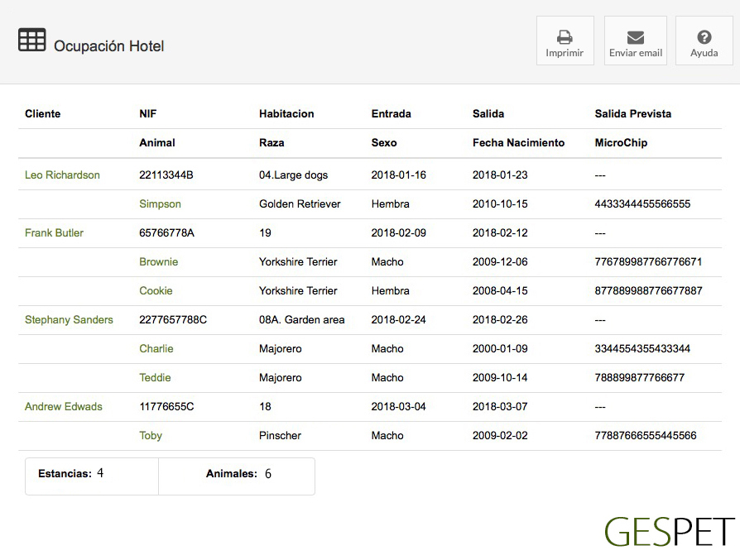This screenshot has width=740, height=560.
Task: View animal Brownie details
Action: [158, 262]
